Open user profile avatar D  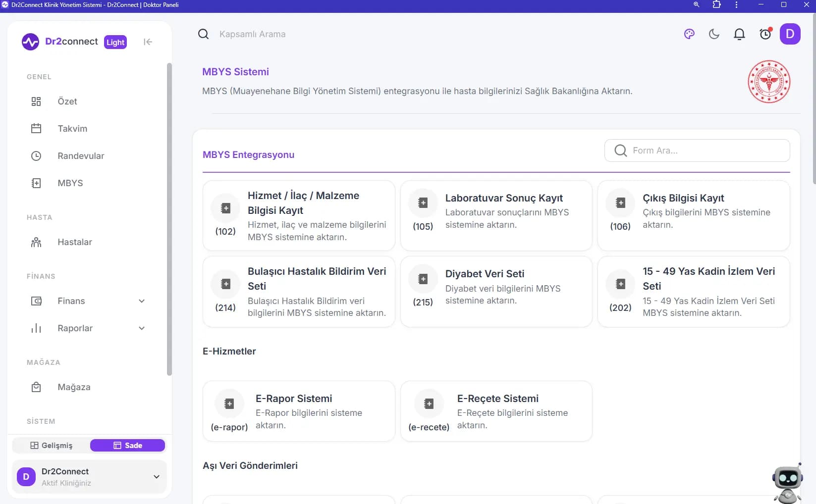pos(790,34)
